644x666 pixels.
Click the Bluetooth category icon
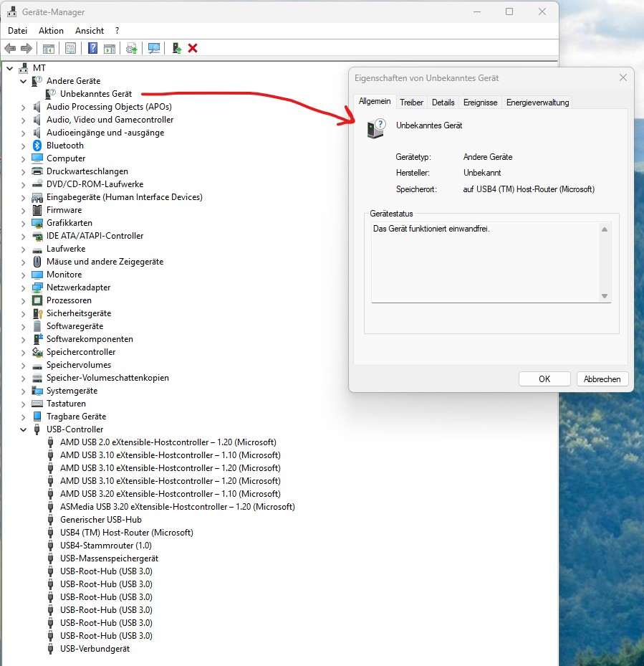click(x=37, y=146)
